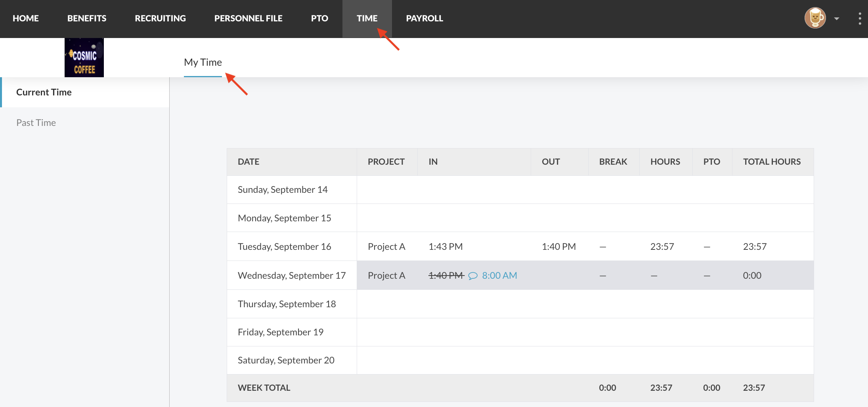
Task: Click the Cosmic Coffee company logo
Action: (84, 58)
